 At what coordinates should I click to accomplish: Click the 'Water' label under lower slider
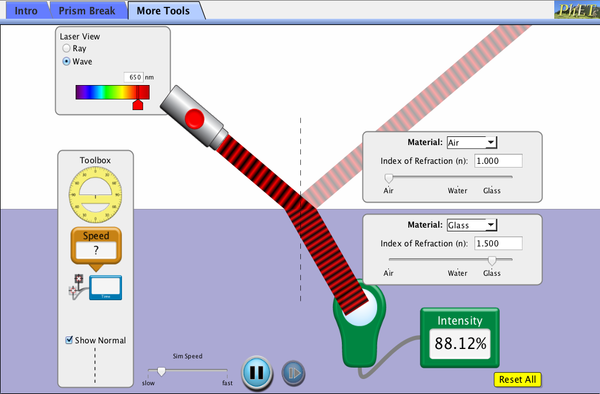(457, 273)
